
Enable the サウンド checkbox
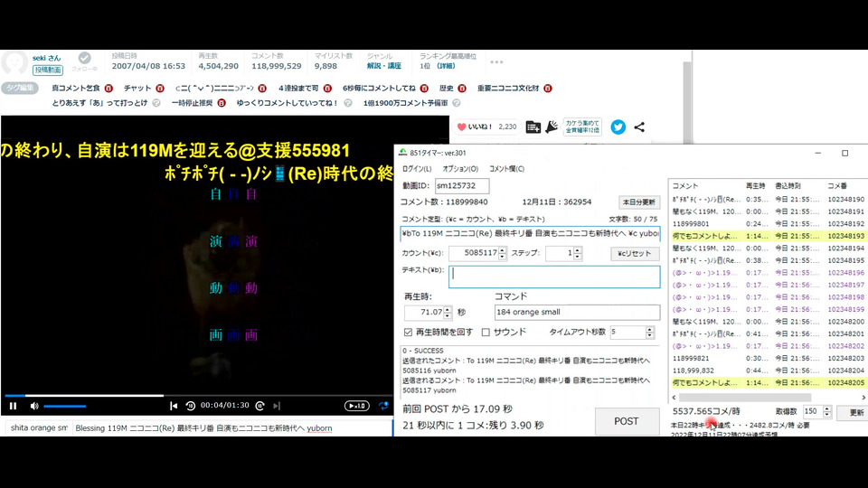point(486,333)
